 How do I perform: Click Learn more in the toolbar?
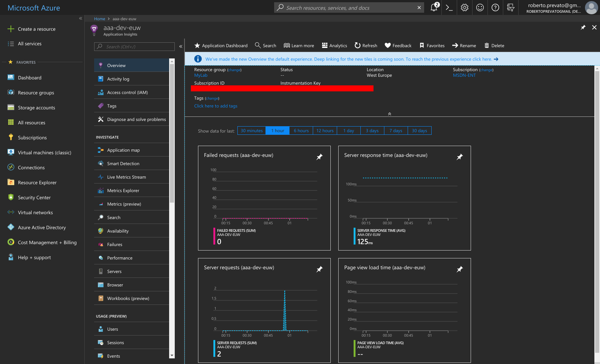(x=299, y=46)
